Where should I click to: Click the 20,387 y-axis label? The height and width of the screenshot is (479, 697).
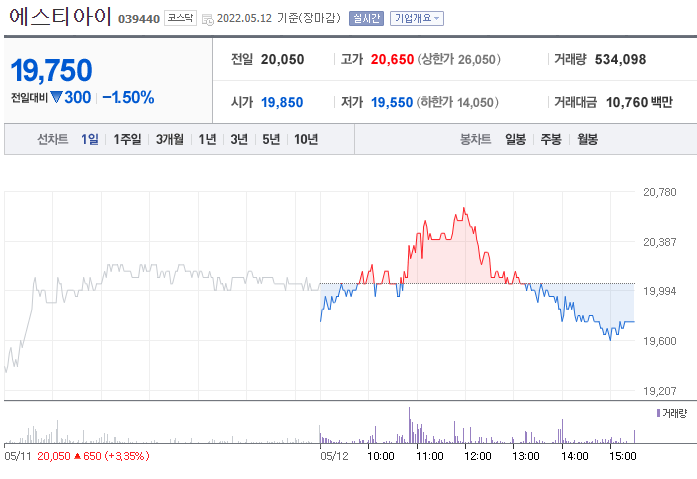tap(660, 242)
